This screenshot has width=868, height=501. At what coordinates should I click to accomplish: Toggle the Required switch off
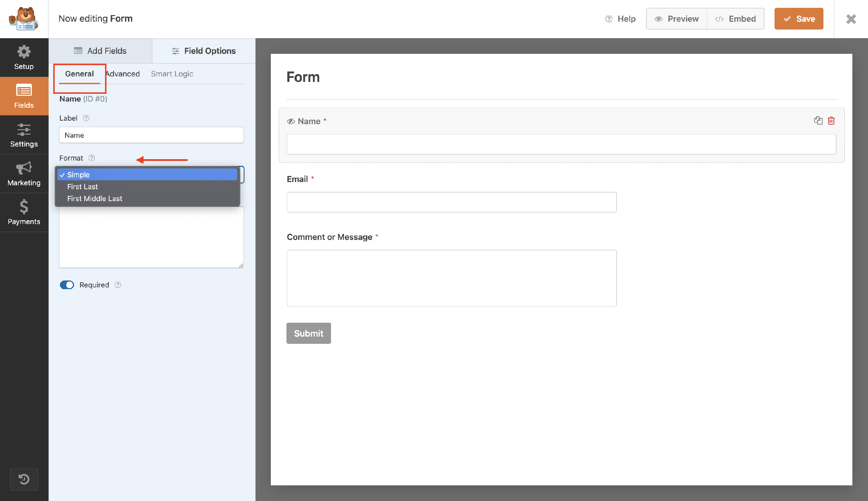[67, 285]
